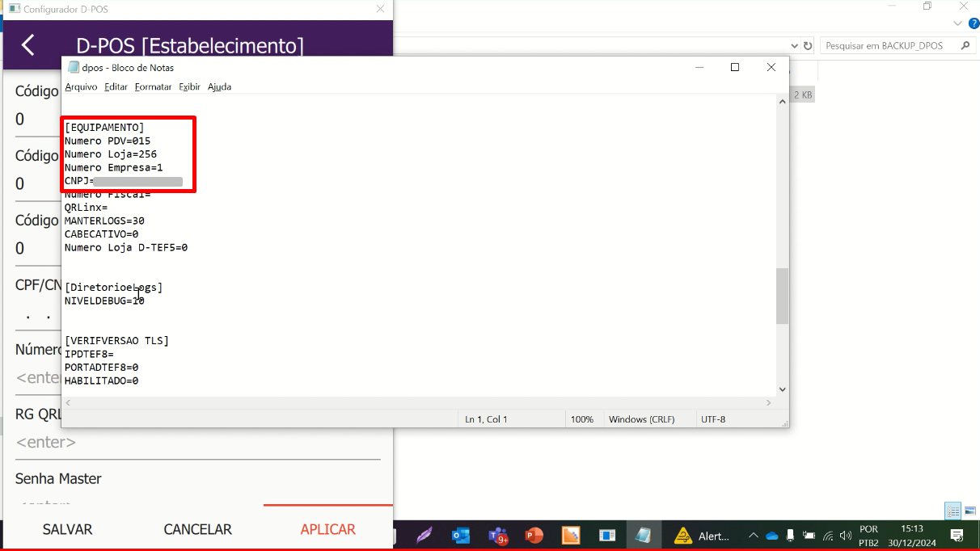Click the [EQUIPAMENTO] line in Notepad

click(x=104, y=127)
